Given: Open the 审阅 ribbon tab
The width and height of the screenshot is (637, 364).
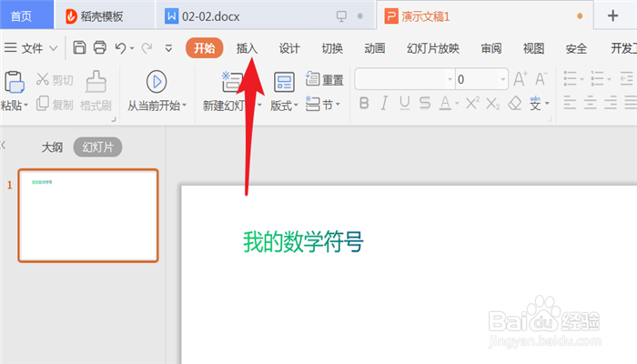Looking at the screenshot, I should pyautogui.click(x=491, y=49).
